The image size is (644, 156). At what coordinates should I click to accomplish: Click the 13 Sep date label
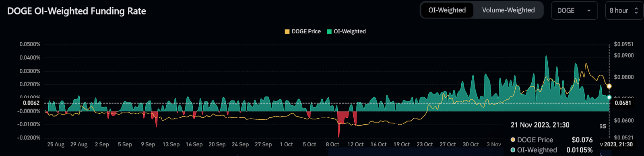point(171,144)
